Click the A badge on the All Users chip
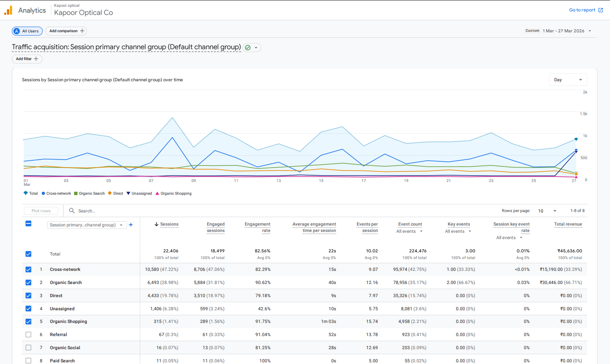The width and height of the screenshot is (610, 364). click(x=16, y=30)
